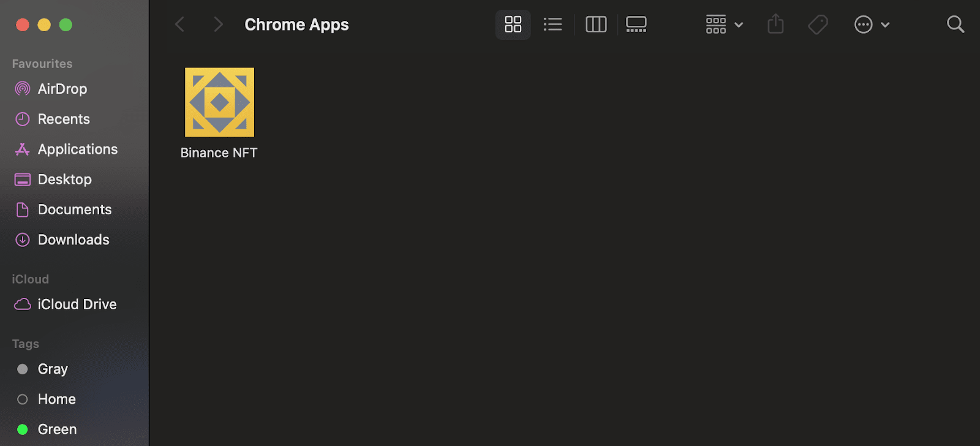The width and height of the screenshot is (980, 446).
Task: Filter by the Gray tag label
Action: pyautogui.click(x=53, y=369)
